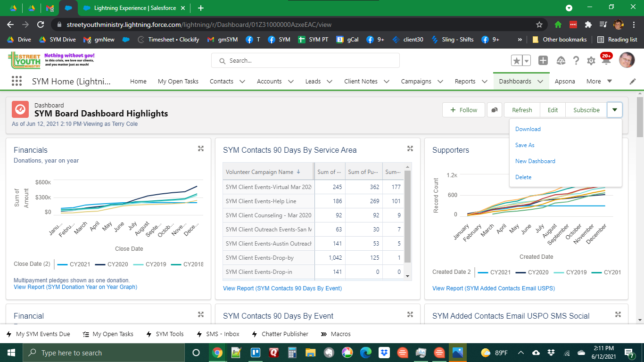This screenshot has width=644, height=362.
Task: Open the favorites list dropdown arrow
Action: click(527, 60)
